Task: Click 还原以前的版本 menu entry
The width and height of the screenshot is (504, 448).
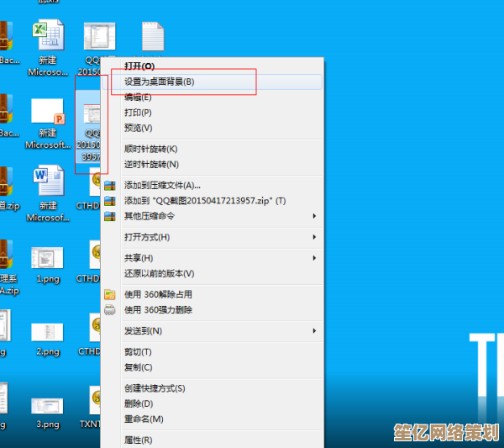Action: pyautogui.click(x=160, y=273)
